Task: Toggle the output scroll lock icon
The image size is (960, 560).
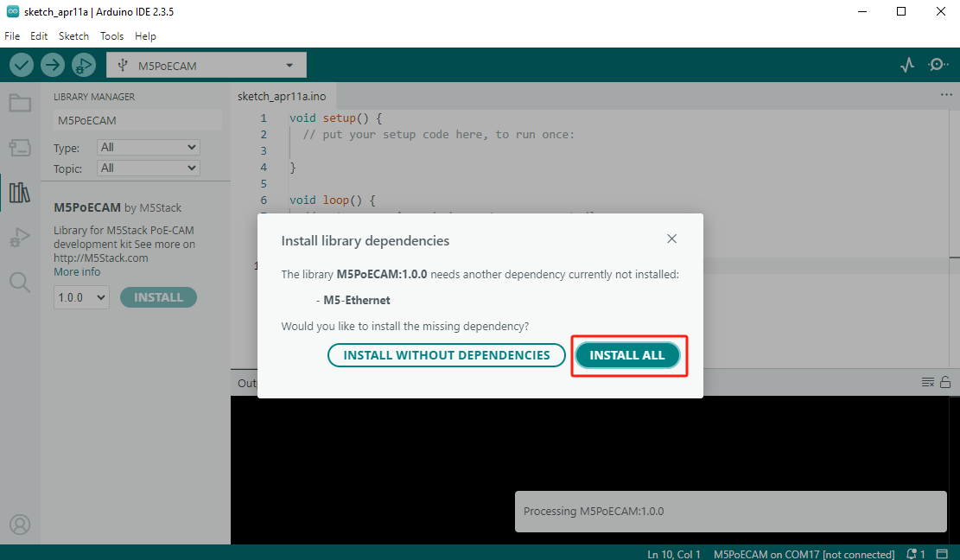Action: [x=945, y=382]
